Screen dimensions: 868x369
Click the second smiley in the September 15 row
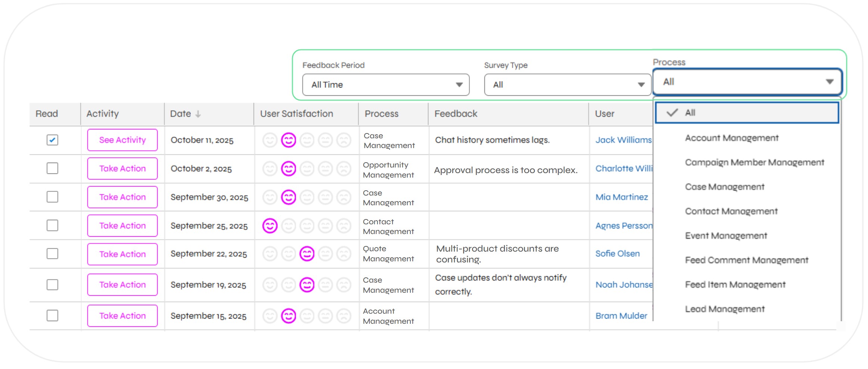click(288, 316)
